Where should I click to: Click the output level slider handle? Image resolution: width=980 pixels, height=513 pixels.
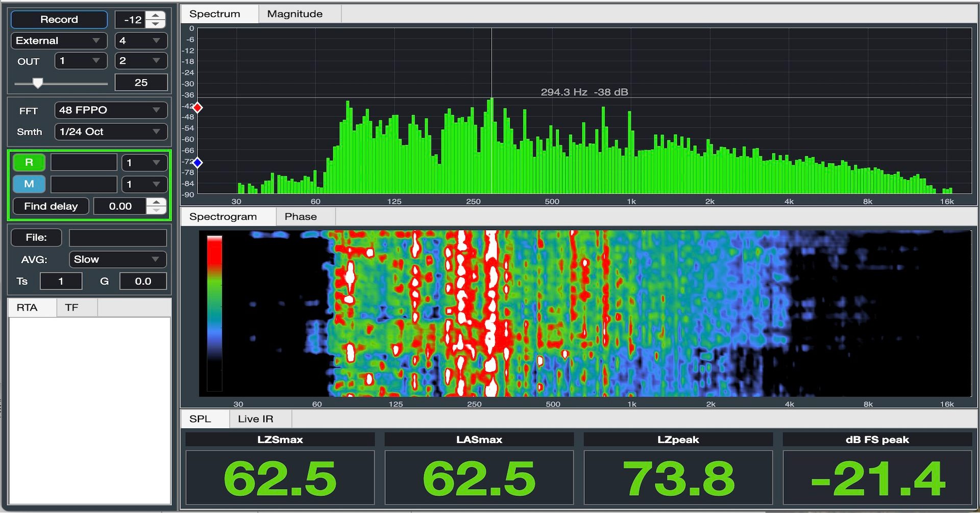(38, 83)
